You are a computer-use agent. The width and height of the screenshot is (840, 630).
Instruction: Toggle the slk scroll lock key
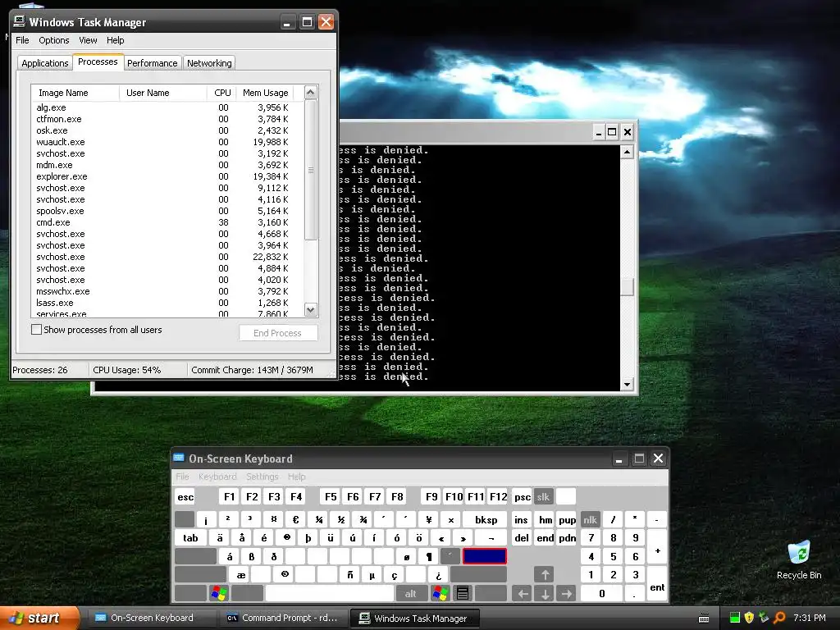pyautogui.click(x=543, y=496)
